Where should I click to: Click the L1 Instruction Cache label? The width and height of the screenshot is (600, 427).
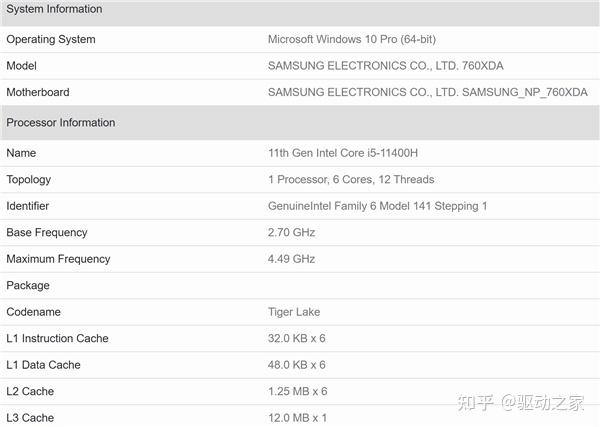click(57, 338)
